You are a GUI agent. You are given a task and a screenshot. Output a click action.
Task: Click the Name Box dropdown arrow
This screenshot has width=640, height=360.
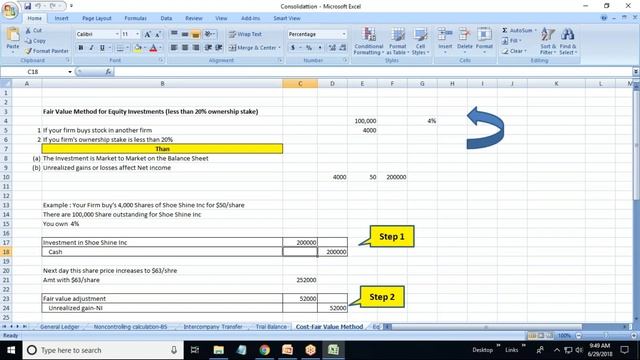click(70, 72)
